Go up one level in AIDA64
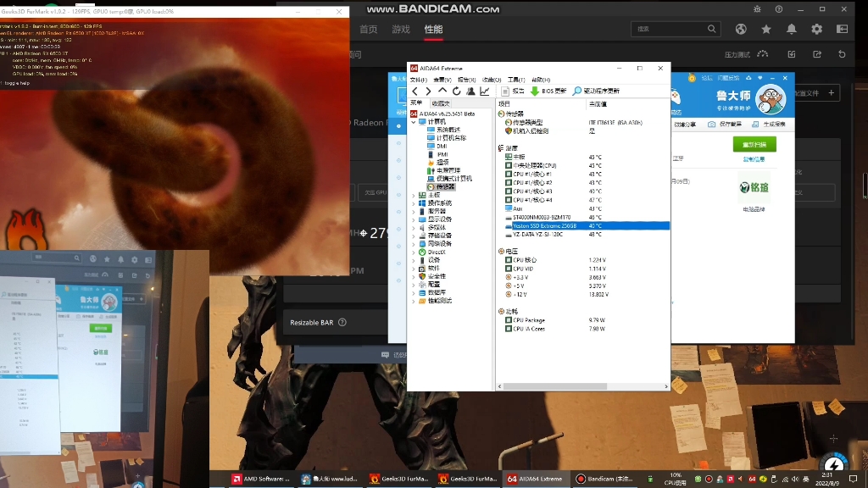Image resolution: width=868 pixels, height=488 pixels. [442, 91]
